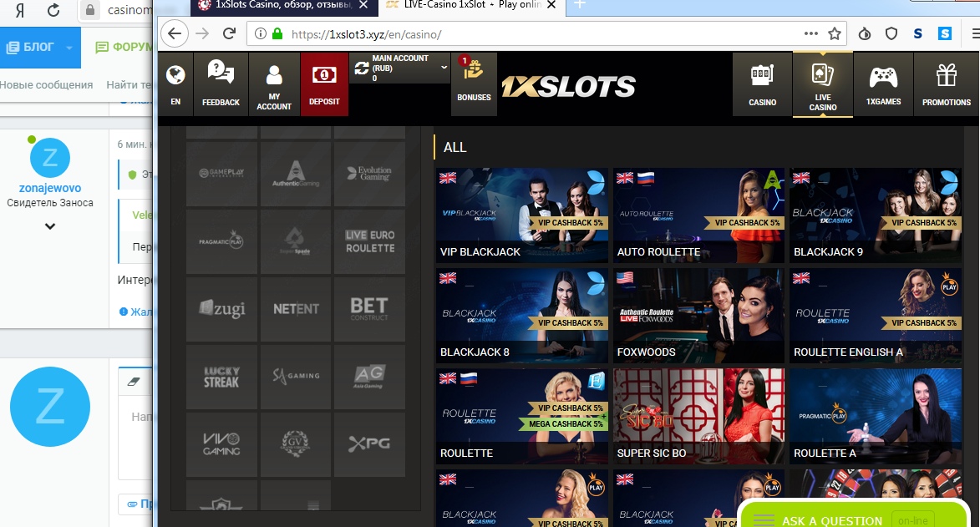Screen dimensions: 980x527
Task: Select the Live Casino menu item
Action: pyautogui.click(x=822, y=84)
